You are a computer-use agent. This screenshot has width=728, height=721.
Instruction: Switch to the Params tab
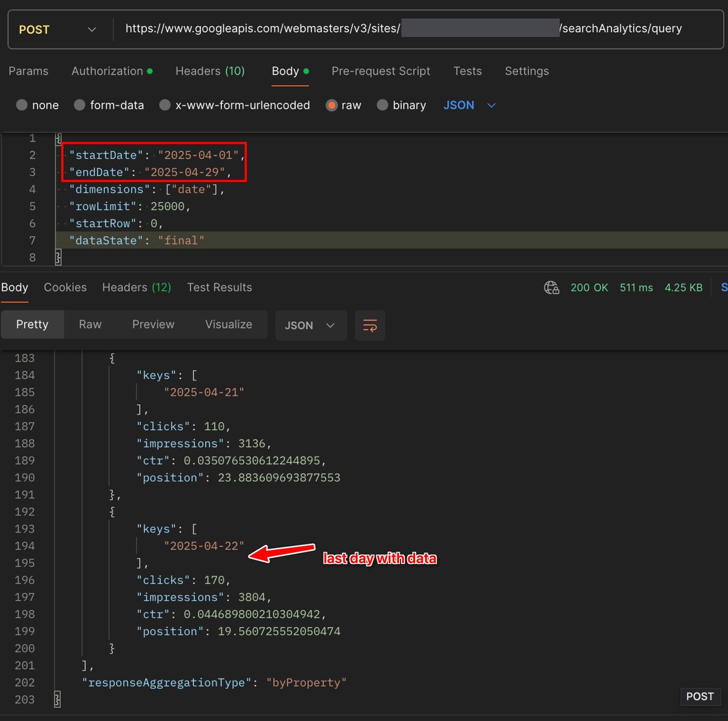pyautogui.click(x=29, y=71)
